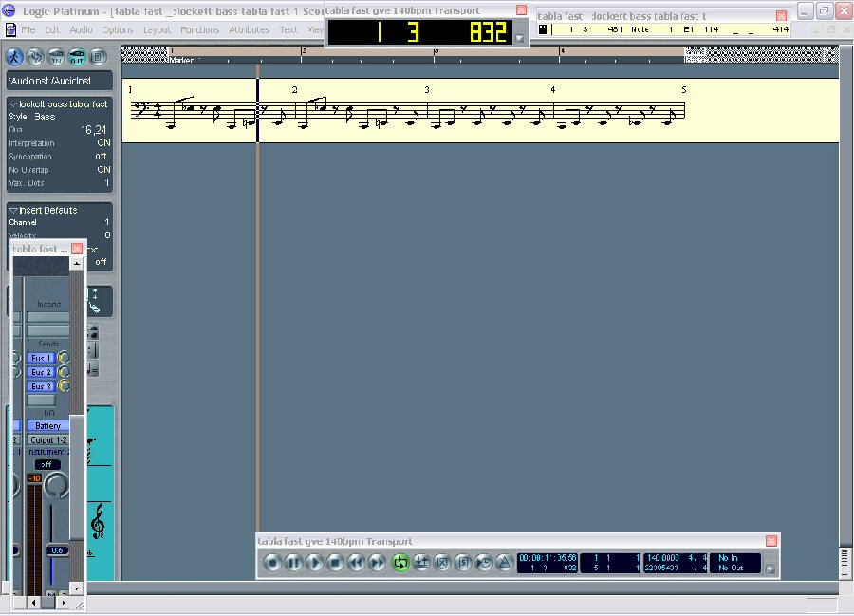Toggle the MIDI OUT button
This screenshot has height=616, width=854.
point(78,56)
